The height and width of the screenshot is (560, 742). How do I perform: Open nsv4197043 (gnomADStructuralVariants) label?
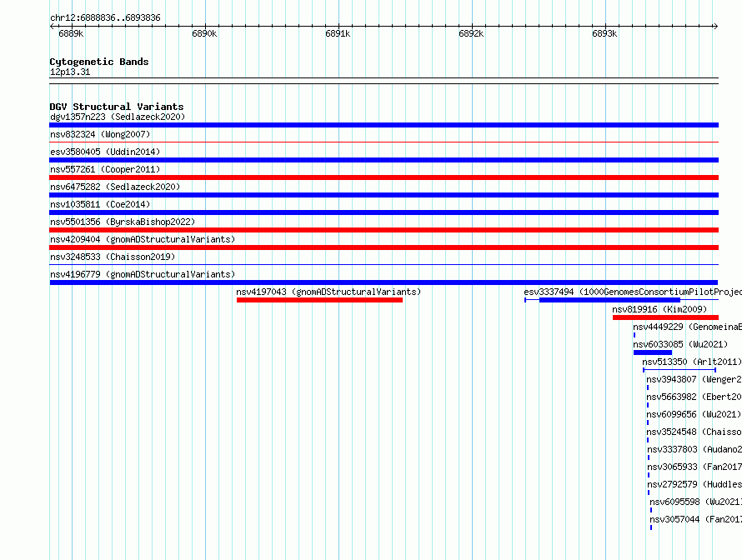328,292
